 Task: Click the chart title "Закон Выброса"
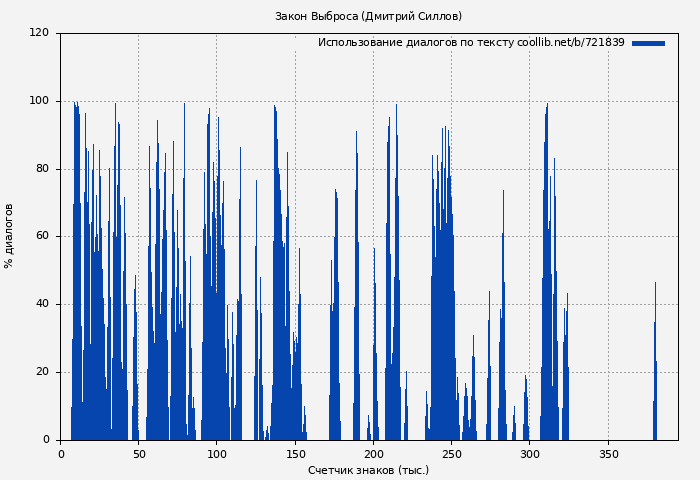coord(368,16)
